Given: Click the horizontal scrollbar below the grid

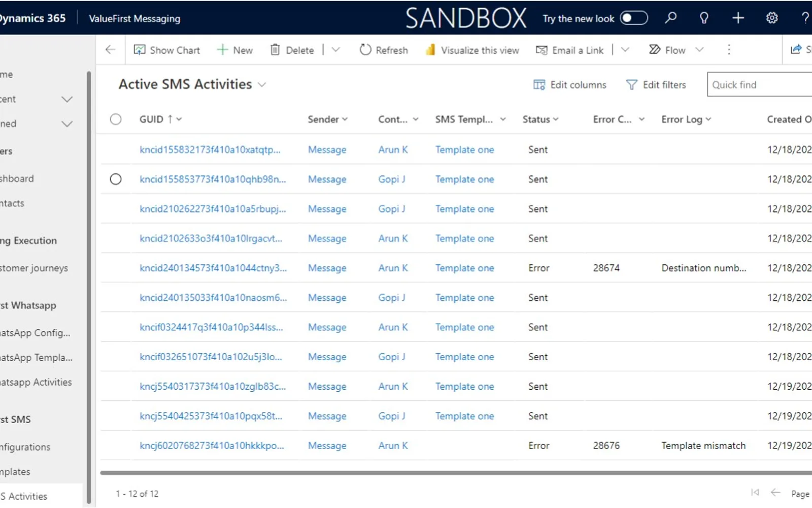Looking at the screenshot, I should [x=456, y=473].
